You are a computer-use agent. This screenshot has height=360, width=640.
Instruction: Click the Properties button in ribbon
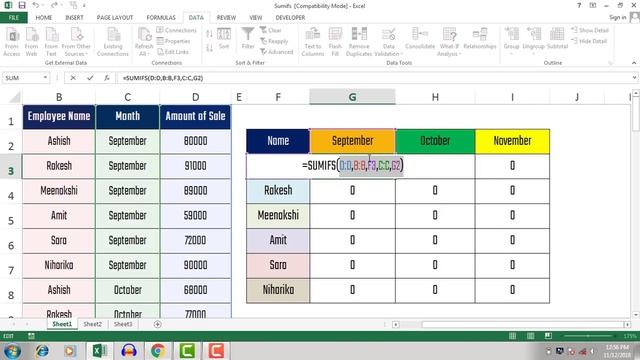click(173, 41)
